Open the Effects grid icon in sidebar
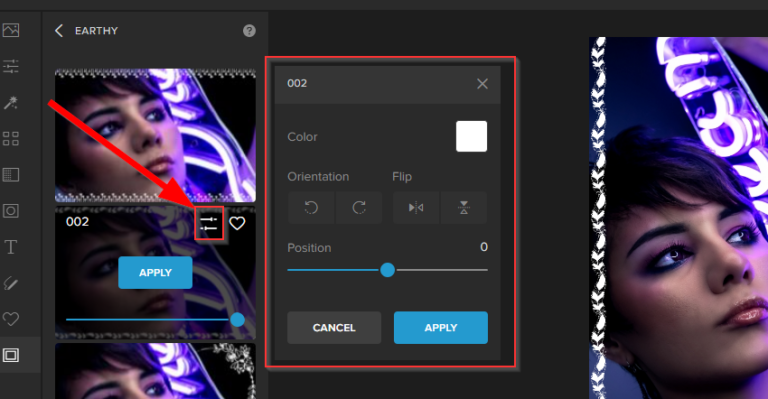This screenshot has height=399, width=768. [x=11, y=139]
